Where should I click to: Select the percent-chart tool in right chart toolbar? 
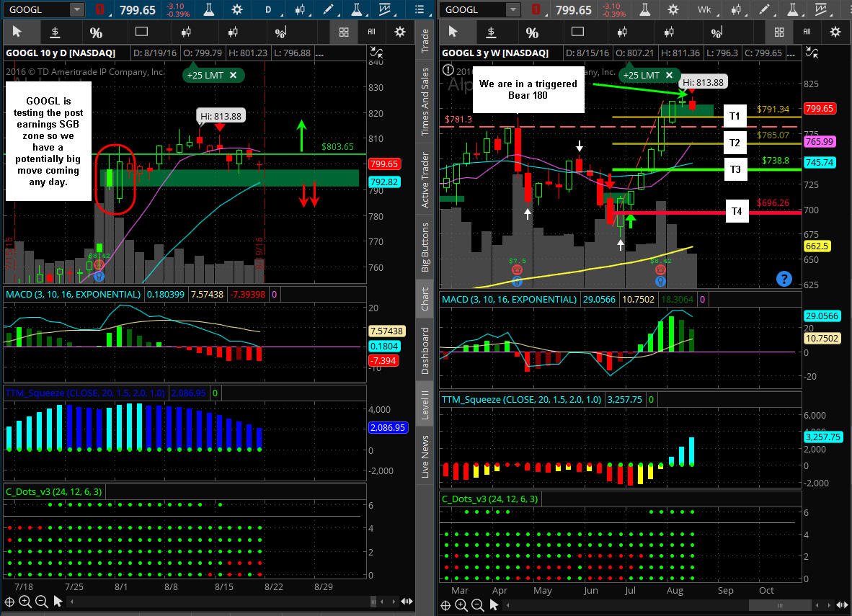(716, 32)
